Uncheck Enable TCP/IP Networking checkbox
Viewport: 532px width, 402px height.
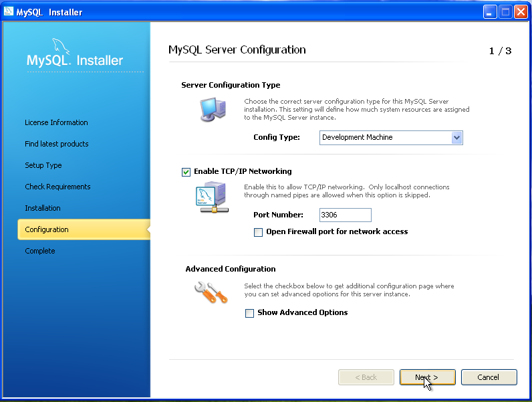coord(186,172)
